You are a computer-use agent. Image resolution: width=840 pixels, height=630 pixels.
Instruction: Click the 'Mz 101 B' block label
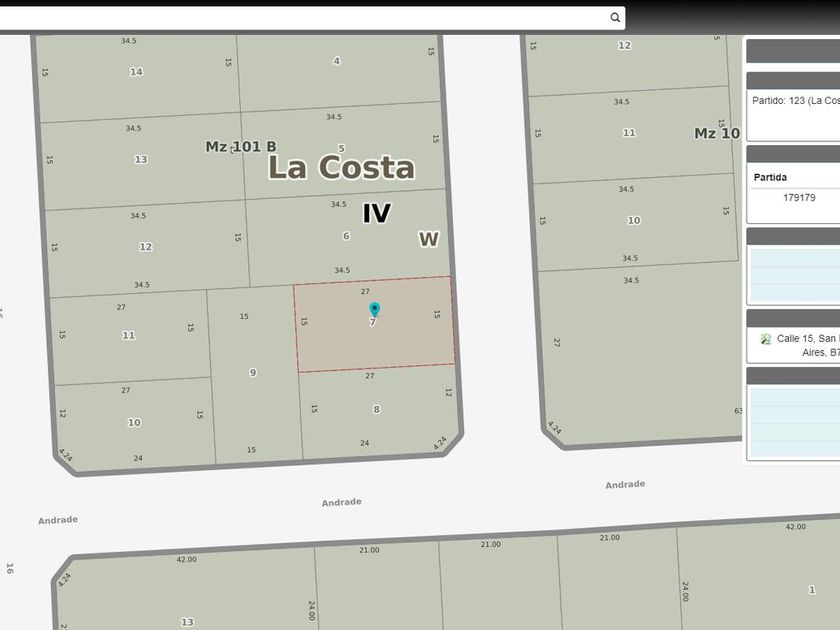[241, 146]
